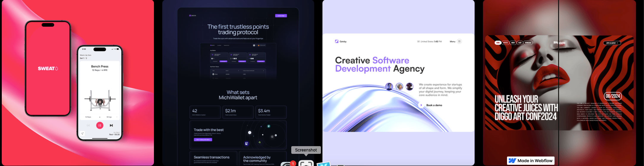Click the $3.4m stat card
Viewport: 644px width, 166px height.
(x=271, y=112)
